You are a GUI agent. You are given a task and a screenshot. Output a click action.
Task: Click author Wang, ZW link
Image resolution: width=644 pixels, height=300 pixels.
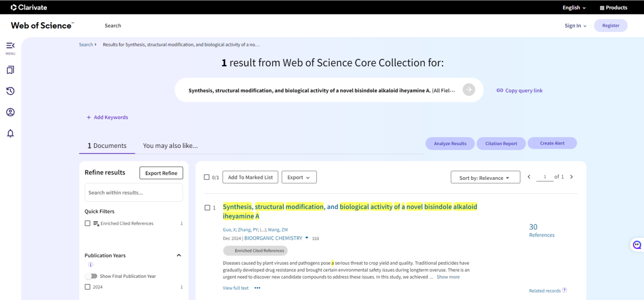tap(278, 230)
